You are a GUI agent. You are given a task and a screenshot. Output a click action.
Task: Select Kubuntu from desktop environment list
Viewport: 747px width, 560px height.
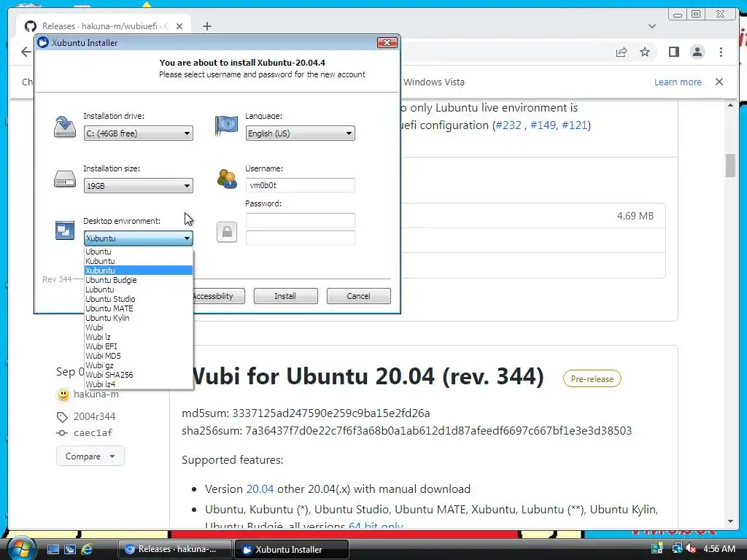point(138,261)
